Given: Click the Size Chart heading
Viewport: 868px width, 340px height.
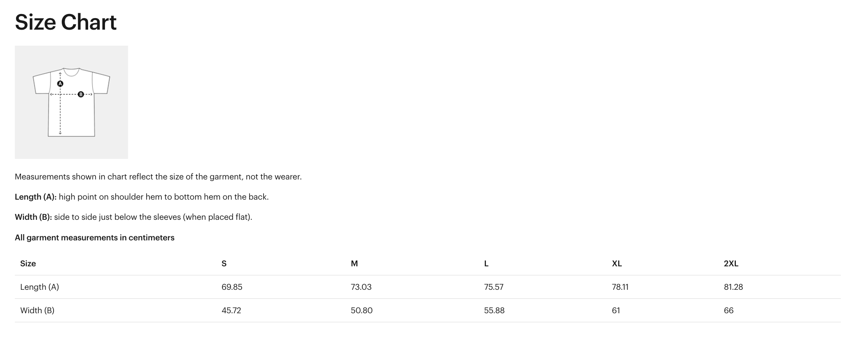Looking at the screenshot, I should pyautogui.click(x=66, y=22).
